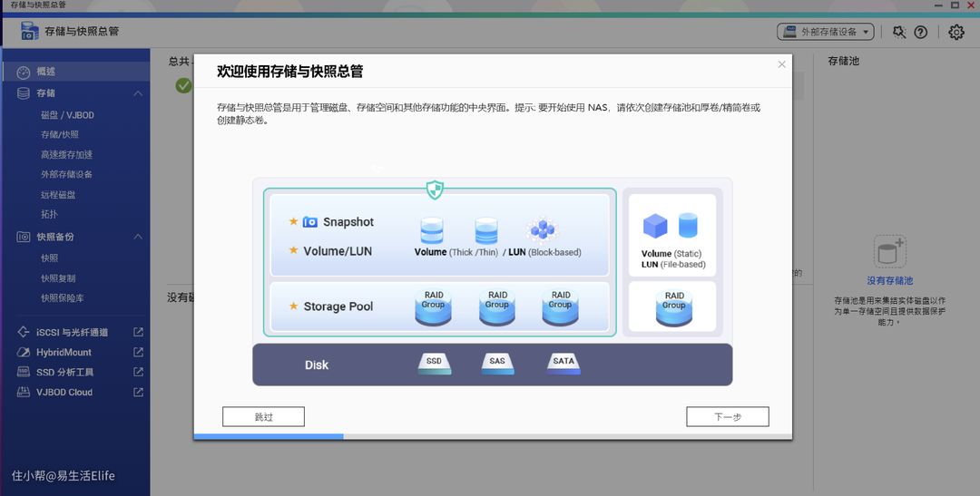Click the SSD 分析工具 sidebar icon
The width and height of the screenshot is (980, 496).
(23, 373)
